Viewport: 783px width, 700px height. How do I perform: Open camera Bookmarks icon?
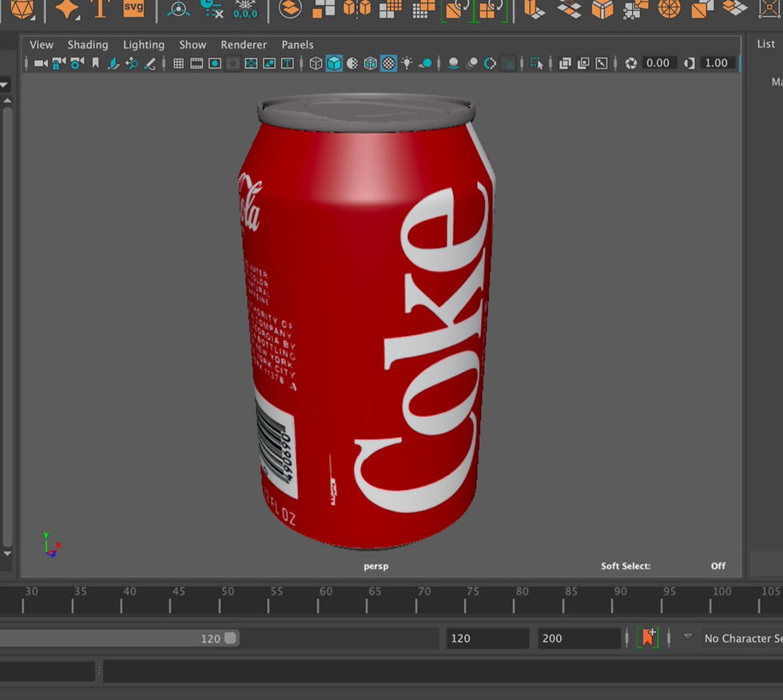pyautogui.click(x=95, y=63)
